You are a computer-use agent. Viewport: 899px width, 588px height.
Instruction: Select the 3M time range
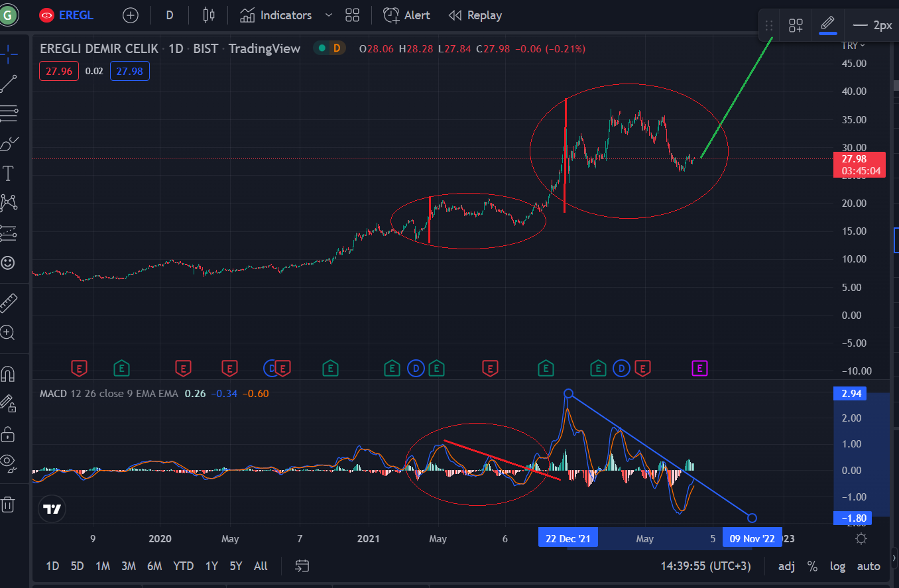[x=129, y=566]
